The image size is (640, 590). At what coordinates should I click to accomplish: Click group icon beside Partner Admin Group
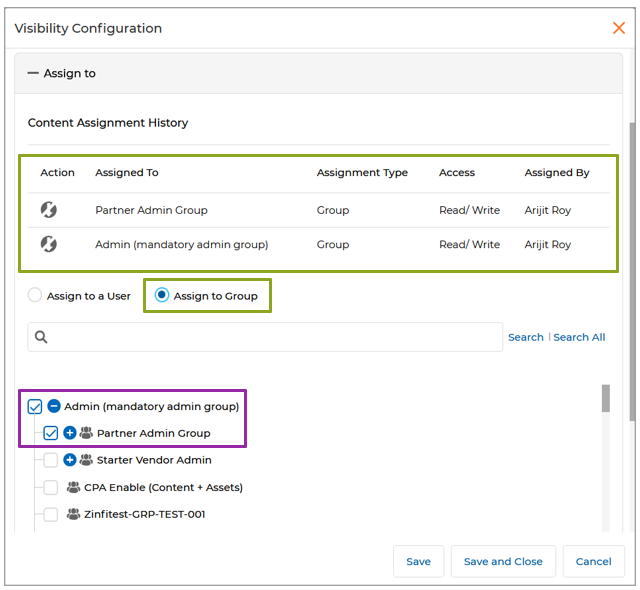(86, 433)
